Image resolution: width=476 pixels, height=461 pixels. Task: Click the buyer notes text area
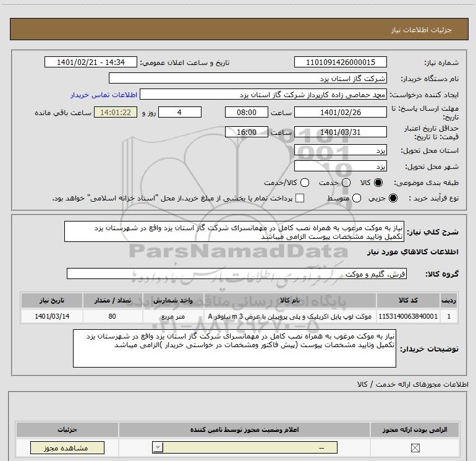pos(234,348)
